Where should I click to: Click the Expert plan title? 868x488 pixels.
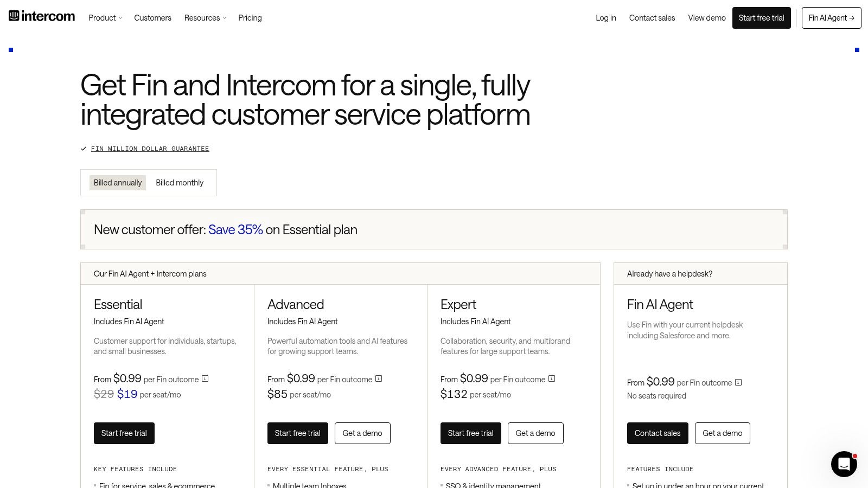point(458,305)
